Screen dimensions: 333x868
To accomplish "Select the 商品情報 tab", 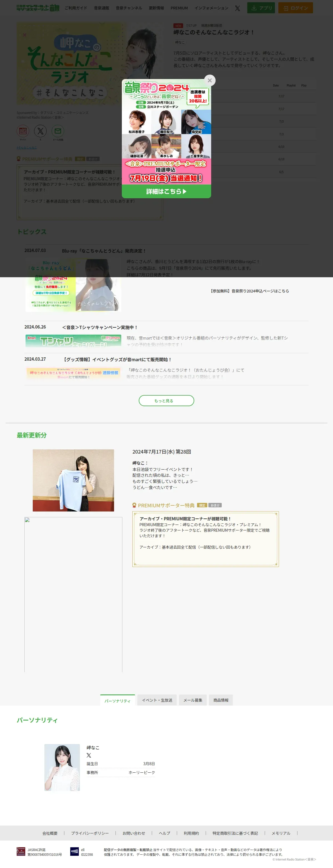I will [221, 700].
